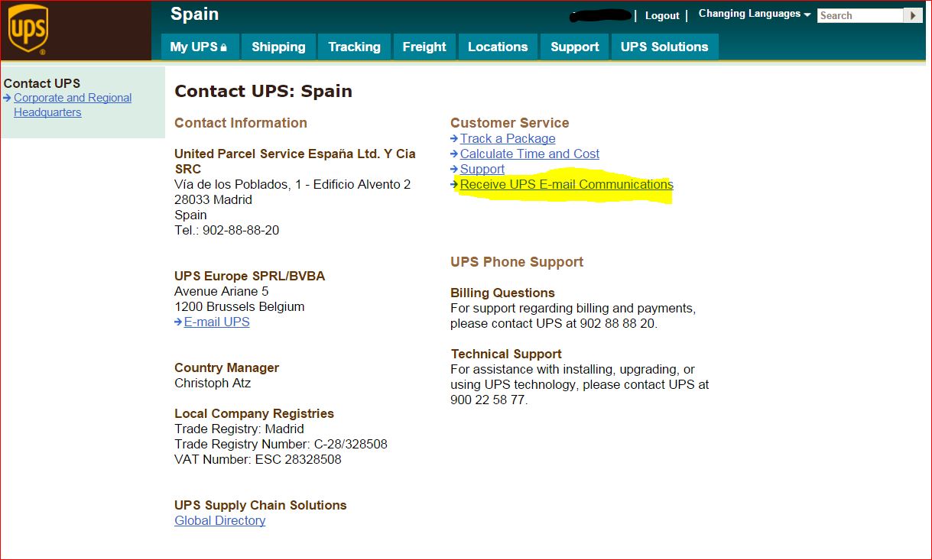Open the Locations tab

498,47
